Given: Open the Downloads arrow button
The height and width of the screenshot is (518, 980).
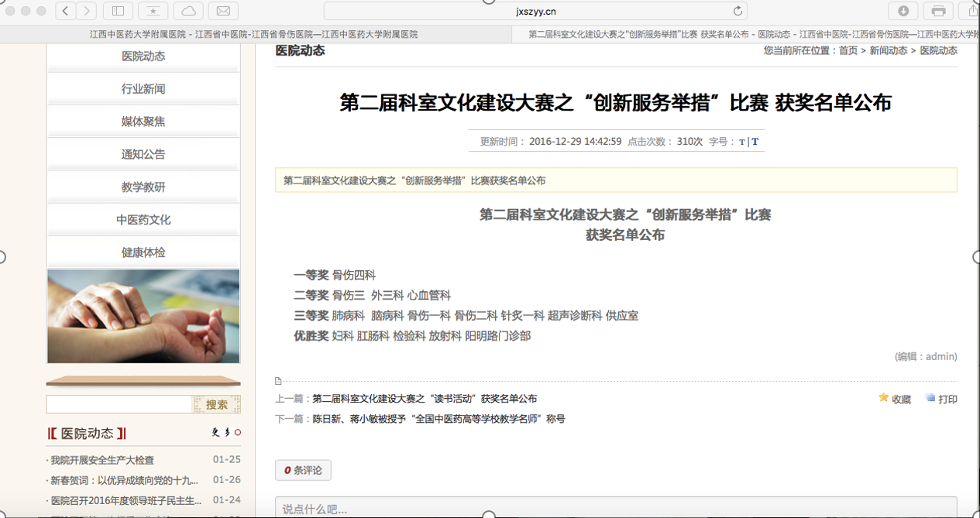Looking at the screenshot, I should [x=903, y=11].
